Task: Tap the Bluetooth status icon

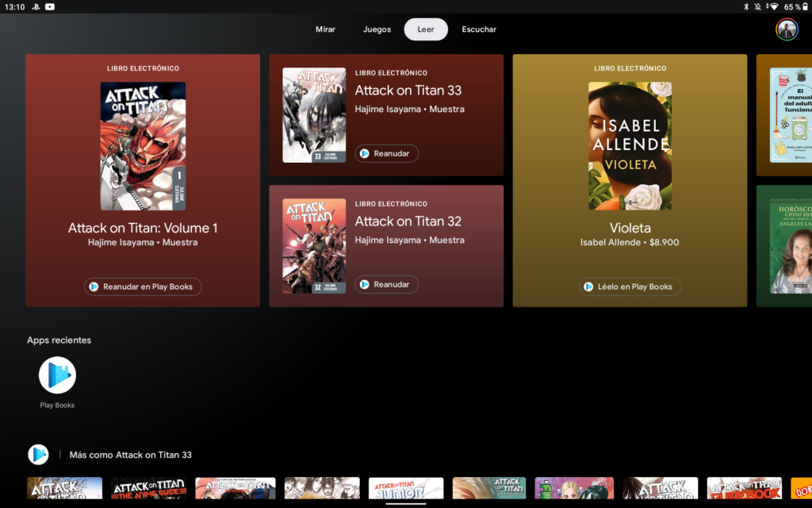Action: pos(746,6)
